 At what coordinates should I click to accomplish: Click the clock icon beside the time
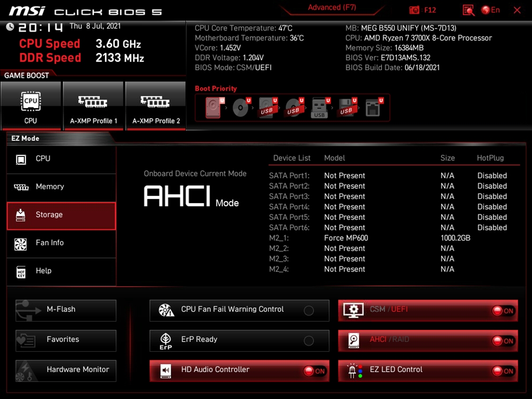coord(10,27)
